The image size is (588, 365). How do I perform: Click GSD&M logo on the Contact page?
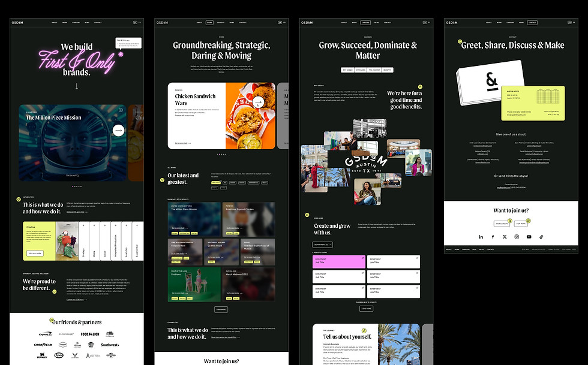tap(451, 23)
